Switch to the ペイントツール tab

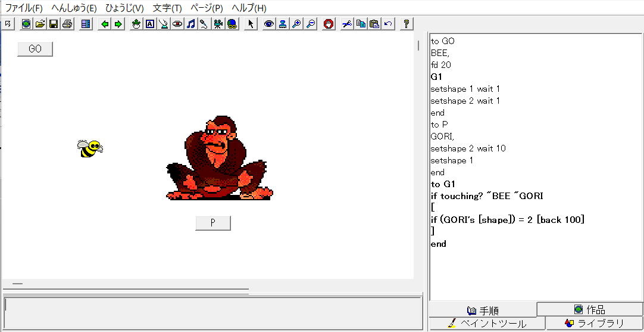coord(487,324)
